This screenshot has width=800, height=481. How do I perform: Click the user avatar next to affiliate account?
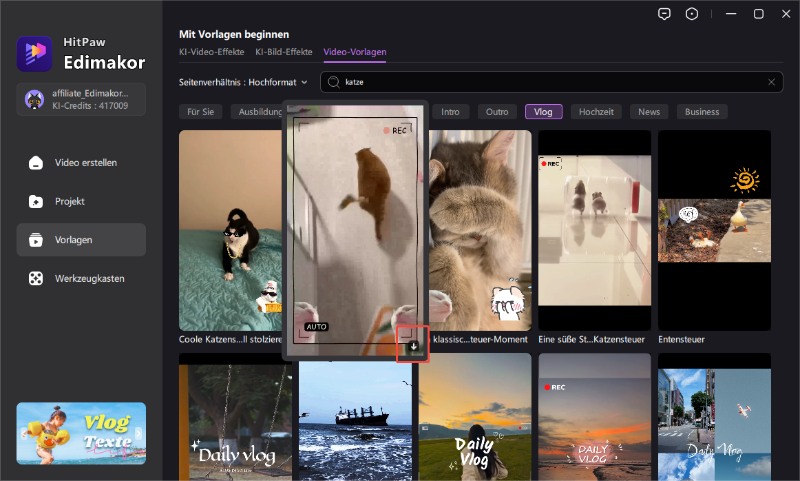click(x=34, y=99)
